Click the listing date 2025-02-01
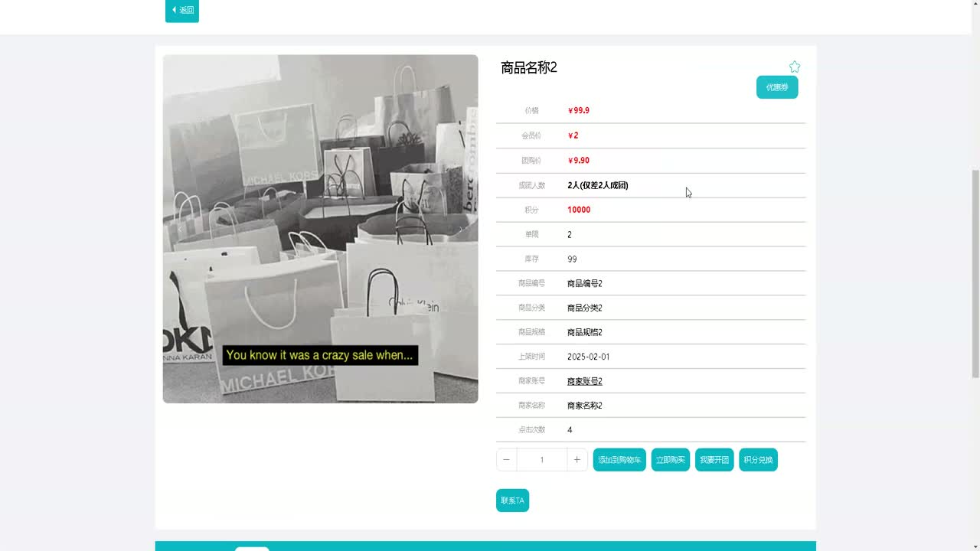Screen dimensions: 980x551 coord(589,357)
